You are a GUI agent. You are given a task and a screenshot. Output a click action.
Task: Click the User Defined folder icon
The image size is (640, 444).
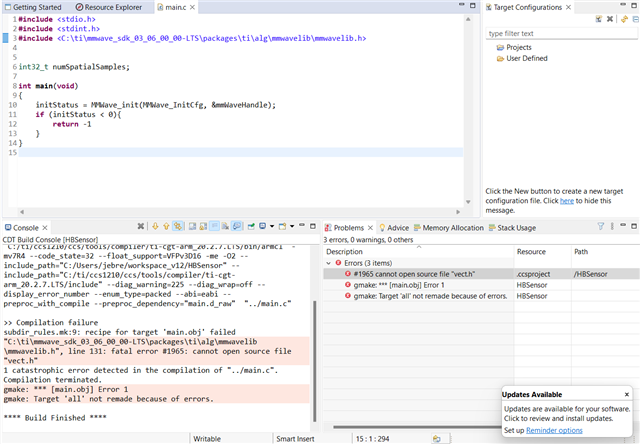tap(500, 58)
